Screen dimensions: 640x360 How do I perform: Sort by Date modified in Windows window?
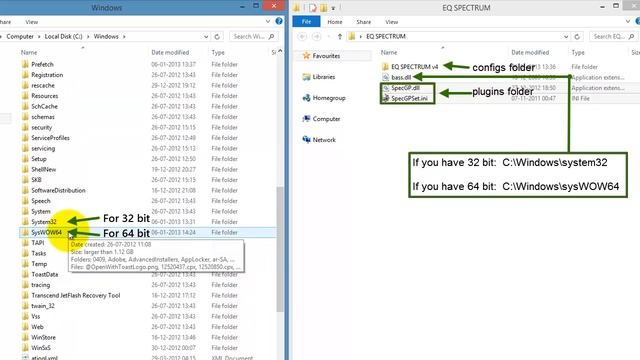coord(170,52)
